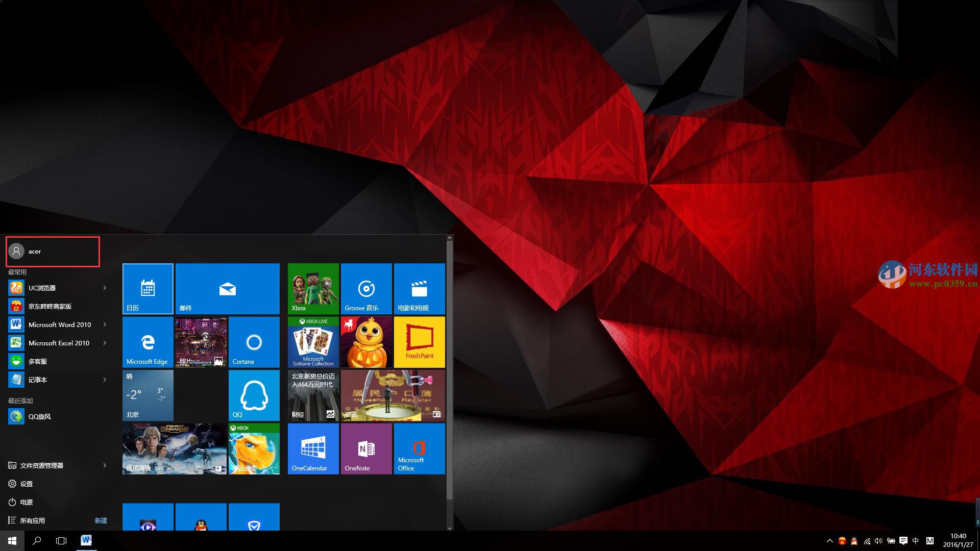Image resolution: width=980 pixels, height=551 pixels.
Task: Open the Xbox tile
Action: [x=312, y=288]
